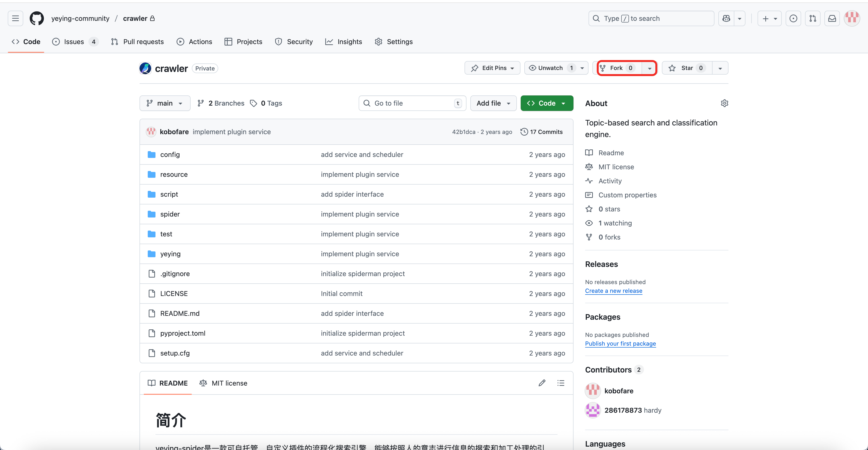Expand the Add file dropdown
868x450 pixels.
(x=493, y=103)
